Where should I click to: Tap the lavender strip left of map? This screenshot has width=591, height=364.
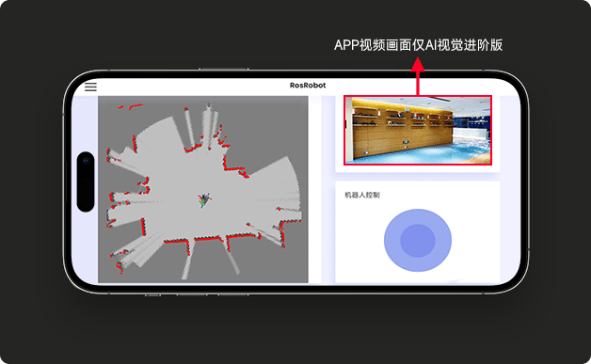pos(85,245)
